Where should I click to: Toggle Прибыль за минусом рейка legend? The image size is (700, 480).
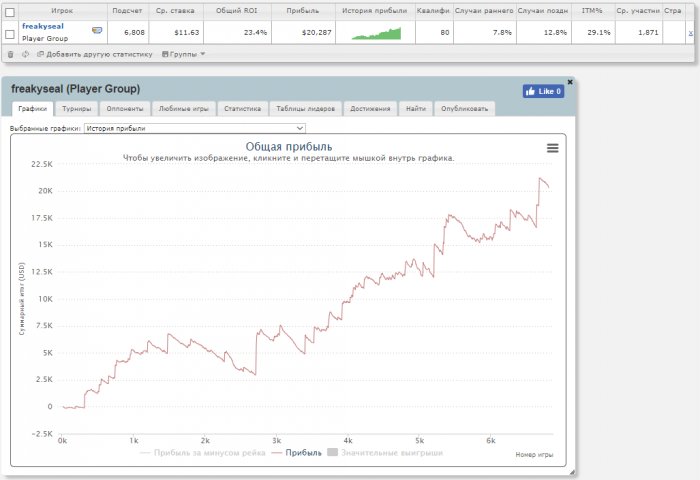tap(203, 453)
